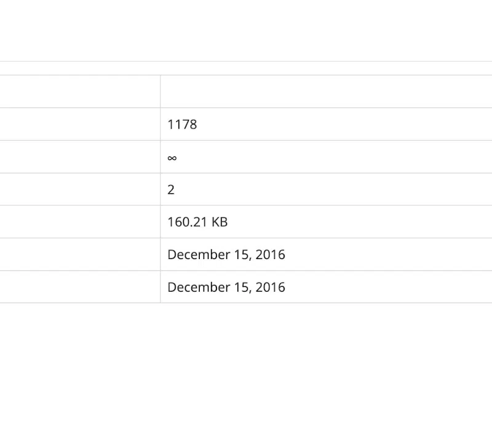Select the infinity symbol cell
The image size is (492, 448).
(172, 158)
